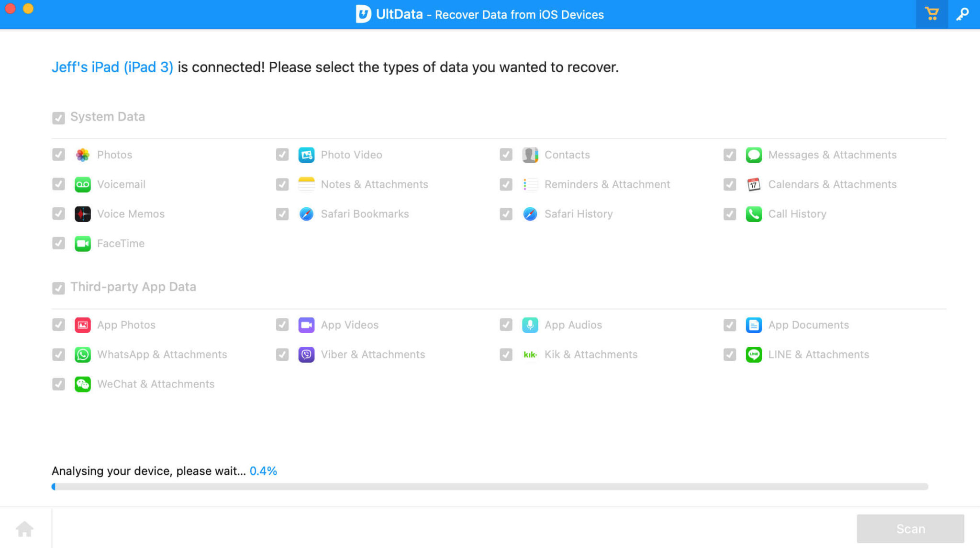Select the WeChat icon
Image resolution: width=980 pixels, height=548 pixels.
83,384
